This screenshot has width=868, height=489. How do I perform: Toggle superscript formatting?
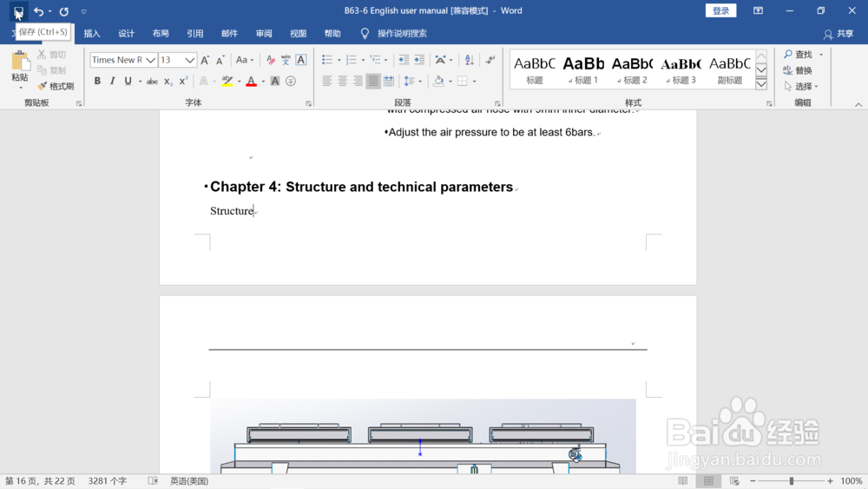[184, 81]
